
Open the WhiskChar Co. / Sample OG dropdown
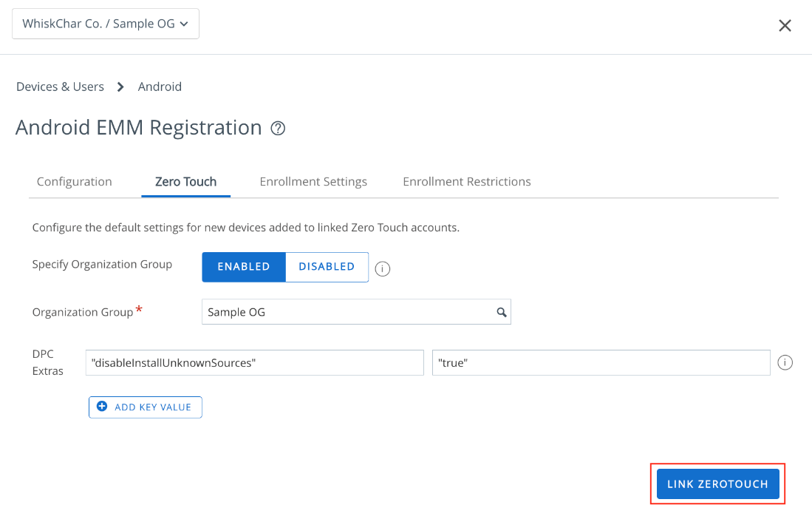106,24
